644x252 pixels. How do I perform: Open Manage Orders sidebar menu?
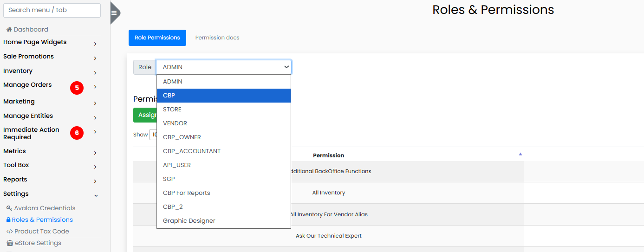[x=27, y=84]
